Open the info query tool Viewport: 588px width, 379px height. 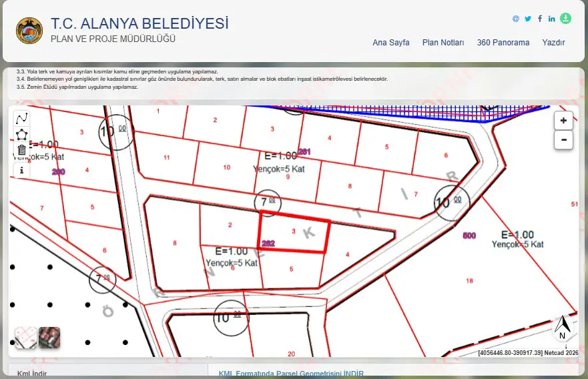(22, 170)
